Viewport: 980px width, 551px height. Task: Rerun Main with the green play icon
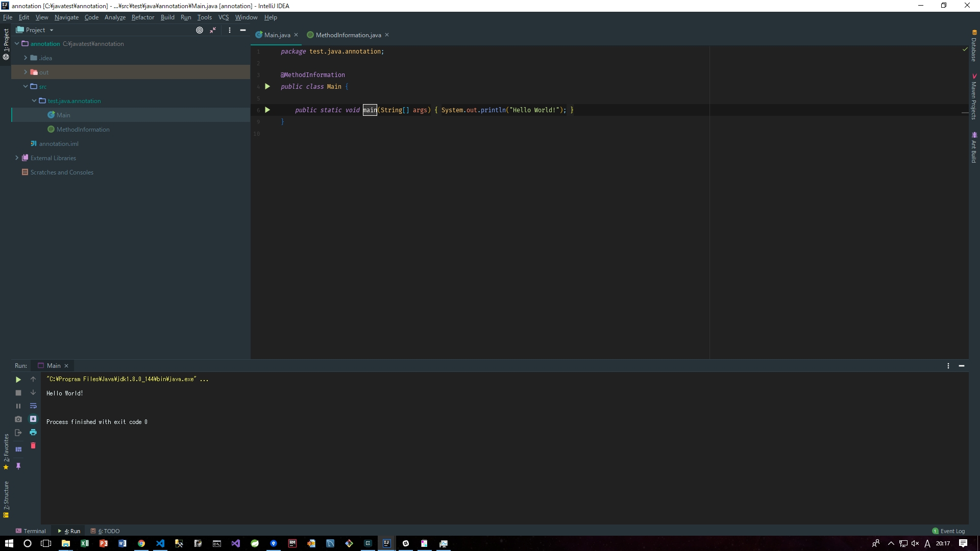coord(18,380)
